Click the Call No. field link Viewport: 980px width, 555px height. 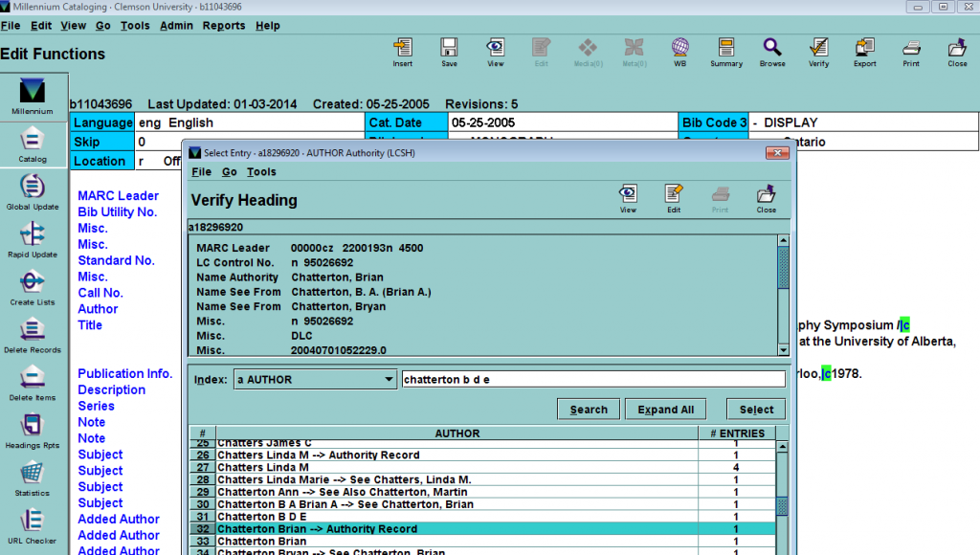click(100, 293)
